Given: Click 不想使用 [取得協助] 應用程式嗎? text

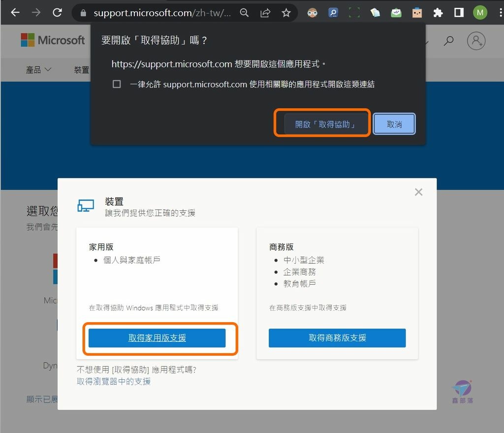Looking at the screenshot, I should (137, 369).
